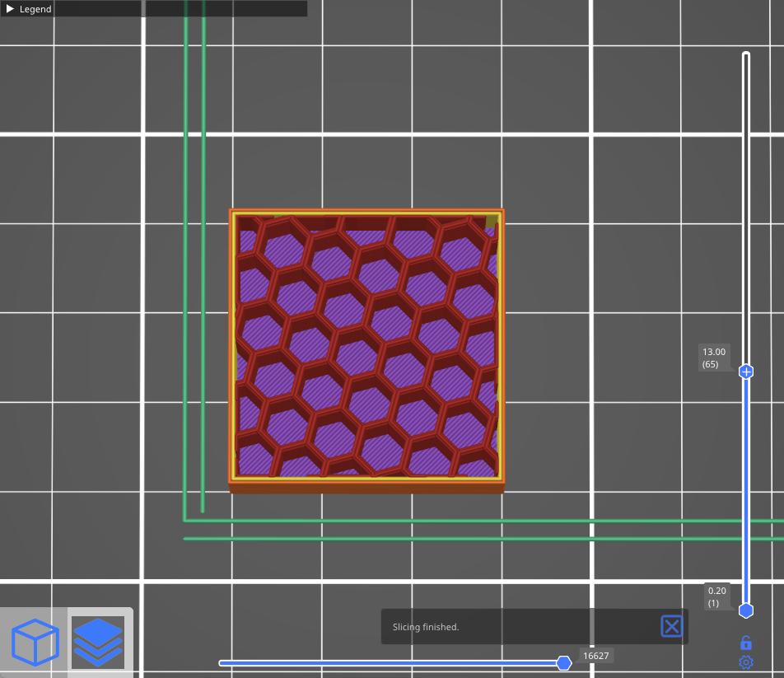Click the Legend text label
The width and height of the screenshot is (784, 678).
[35, 9]
